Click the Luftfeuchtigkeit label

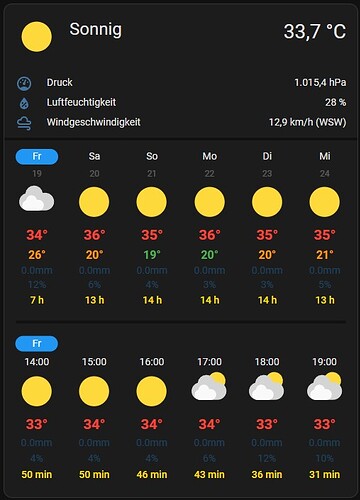(81, 102)
